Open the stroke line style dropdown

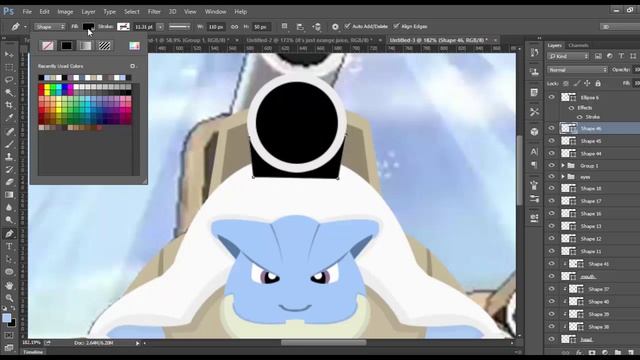pos(180,27)
